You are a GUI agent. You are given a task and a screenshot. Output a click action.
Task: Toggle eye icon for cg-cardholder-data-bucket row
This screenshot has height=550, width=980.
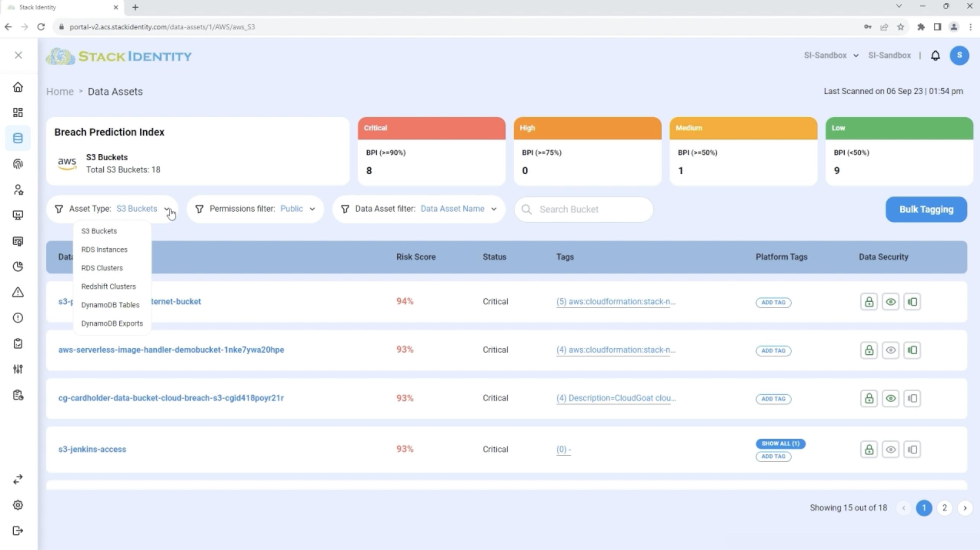891,398
